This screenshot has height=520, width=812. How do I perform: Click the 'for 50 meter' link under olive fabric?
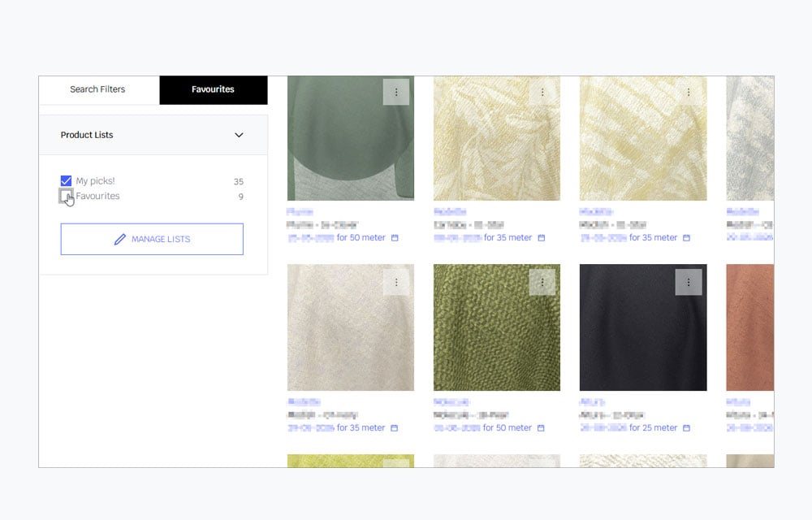[x=507, y=428]
